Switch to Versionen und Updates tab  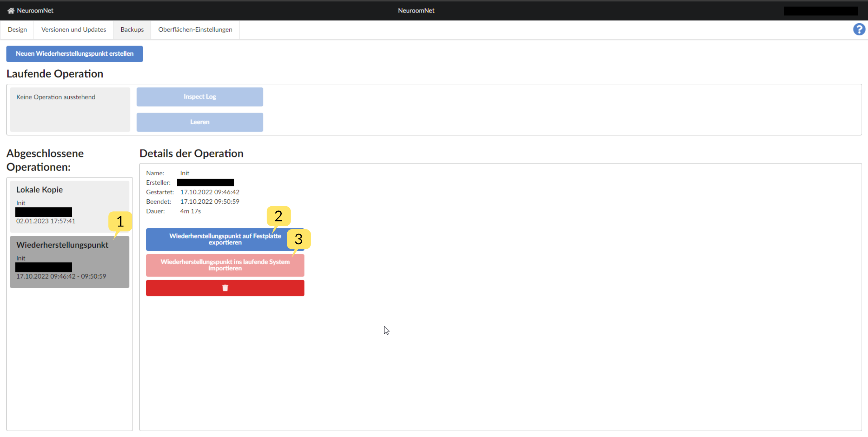[73, 30]
